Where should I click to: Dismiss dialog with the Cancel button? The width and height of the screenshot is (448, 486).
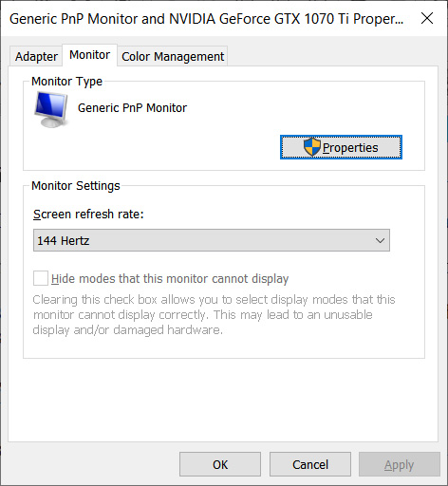(310, 464)
